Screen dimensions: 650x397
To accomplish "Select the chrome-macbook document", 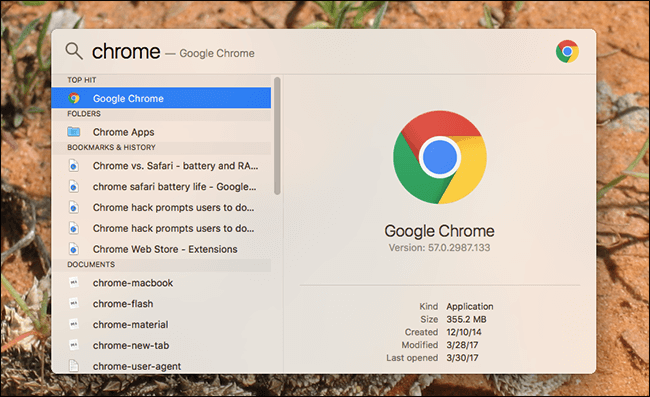I will [x=161, y=283].
